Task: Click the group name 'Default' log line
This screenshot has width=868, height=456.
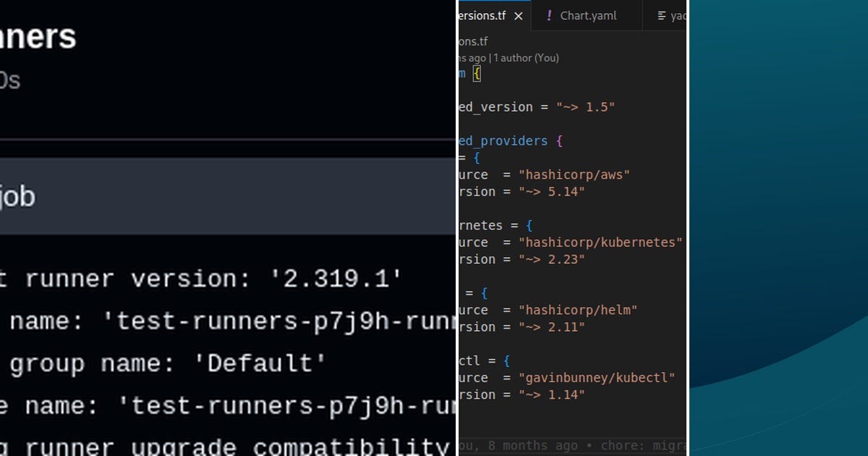Action: click(x=163, y=363)
